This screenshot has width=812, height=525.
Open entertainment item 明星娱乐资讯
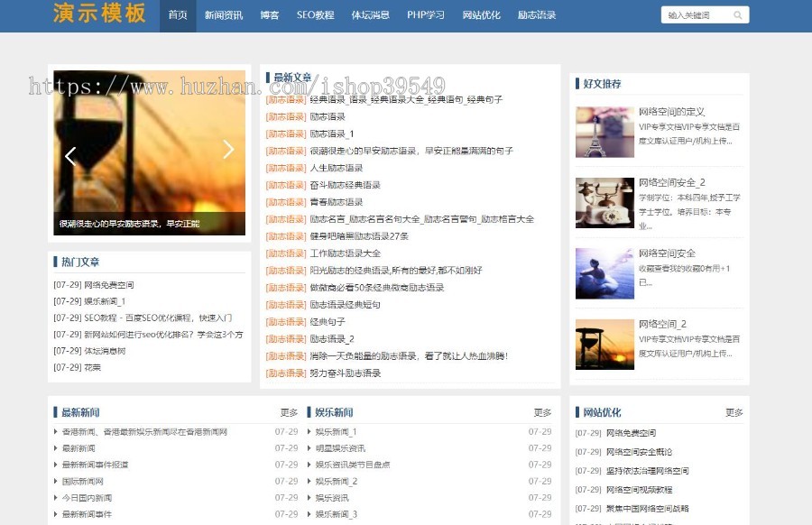(340, 448)
